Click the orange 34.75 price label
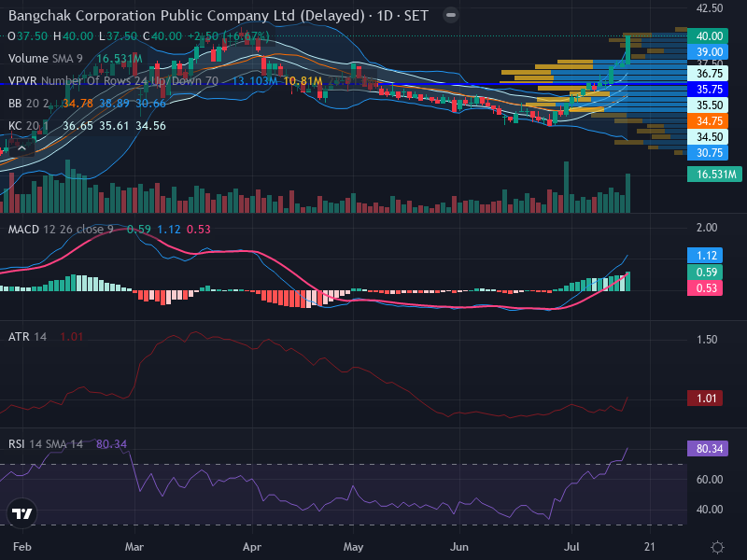 coord(708,121)
